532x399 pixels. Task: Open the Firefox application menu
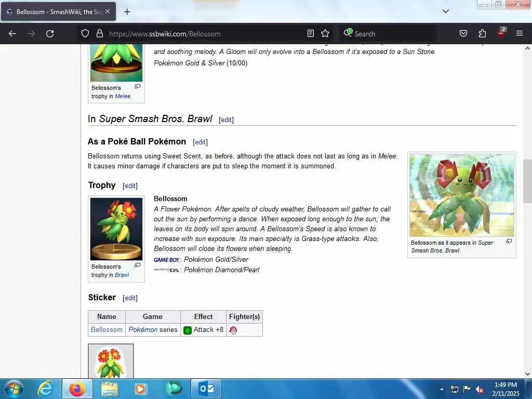[519, 33]
